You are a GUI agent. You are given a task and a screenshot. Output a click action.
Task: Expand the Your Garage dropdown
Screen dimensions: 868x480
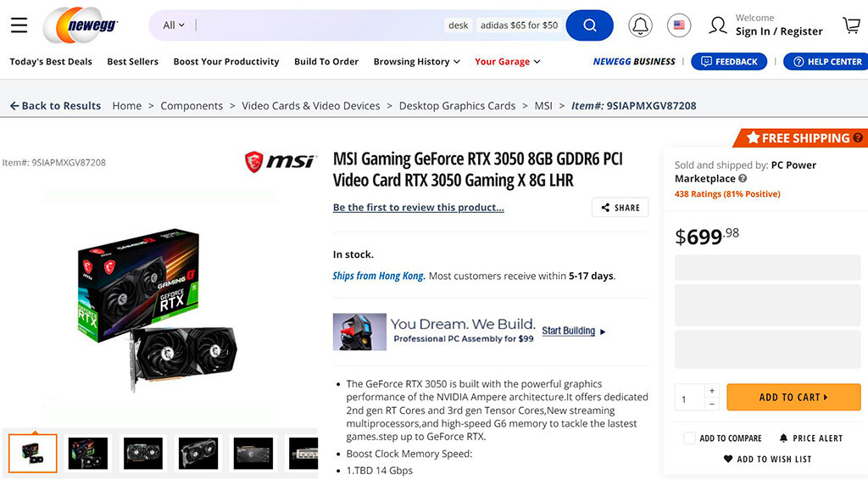(507, 61)
